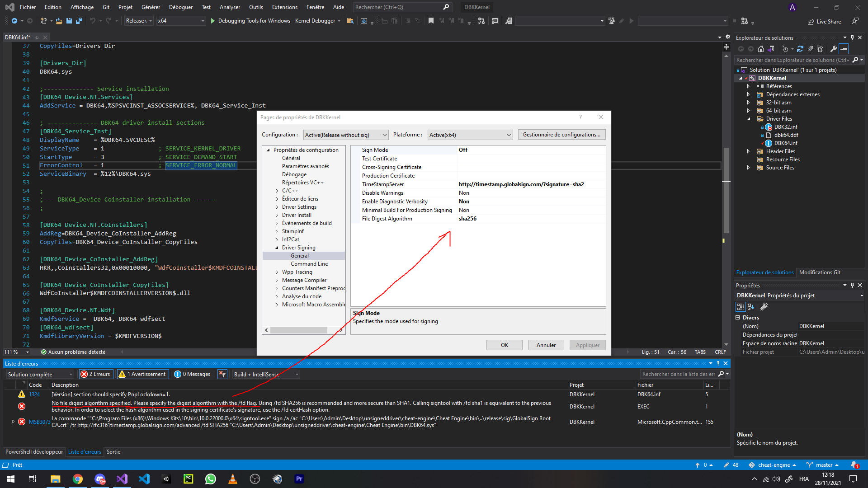
Task: Open the Configuration dropdown in properties dialog
Action: tap(345, 135)
